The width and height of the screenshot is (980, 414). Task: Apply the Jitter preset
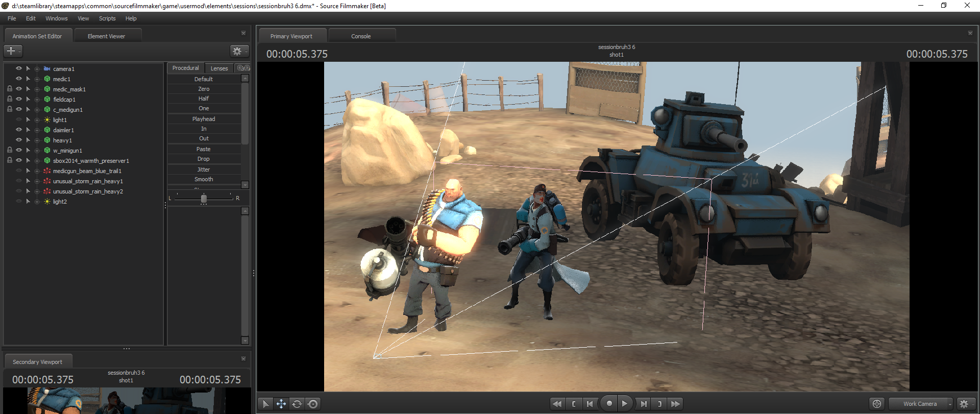[x=204, y=169]
